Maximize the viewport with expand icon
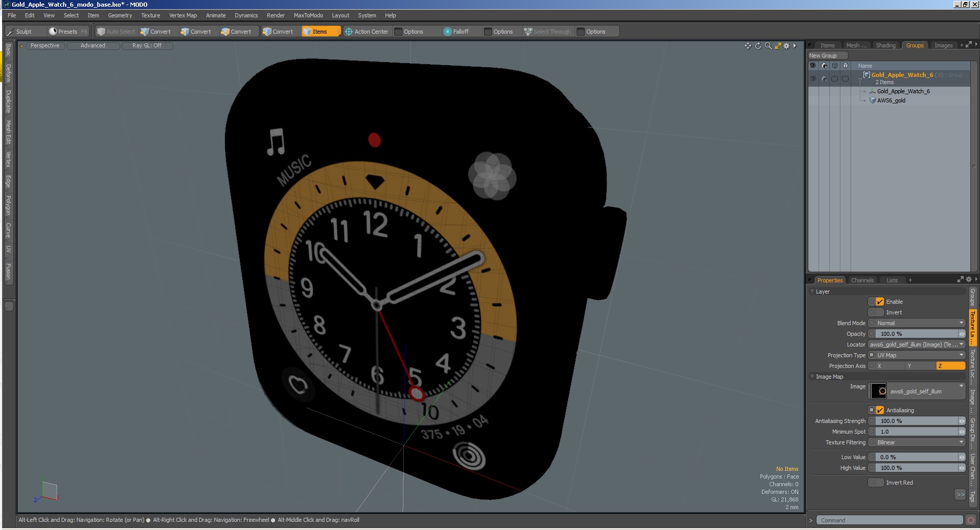Viewport: 980px width, 530px height. (x=778, y=46)
